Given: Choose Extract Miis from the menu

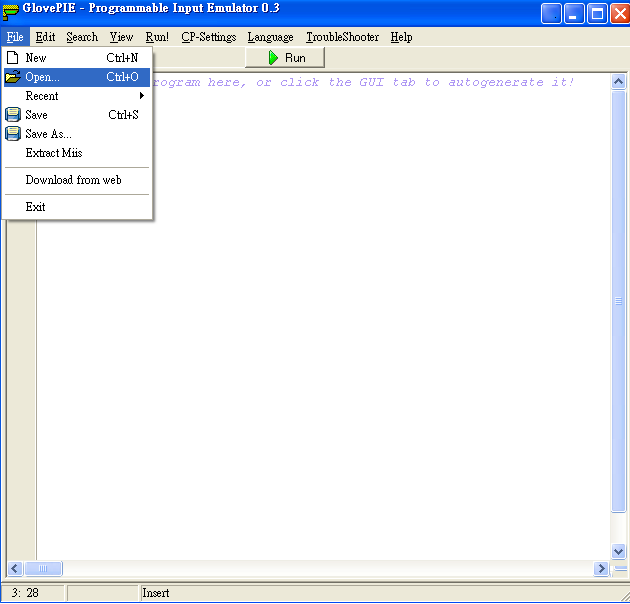Looking at the screenshot, I should (x=77, y=153).
